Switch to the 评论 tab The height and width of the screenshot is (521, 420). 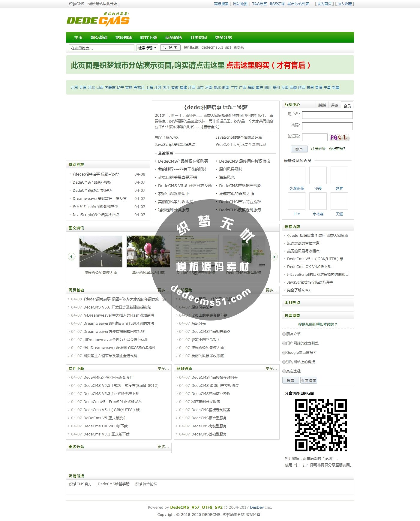coord(334,105)
